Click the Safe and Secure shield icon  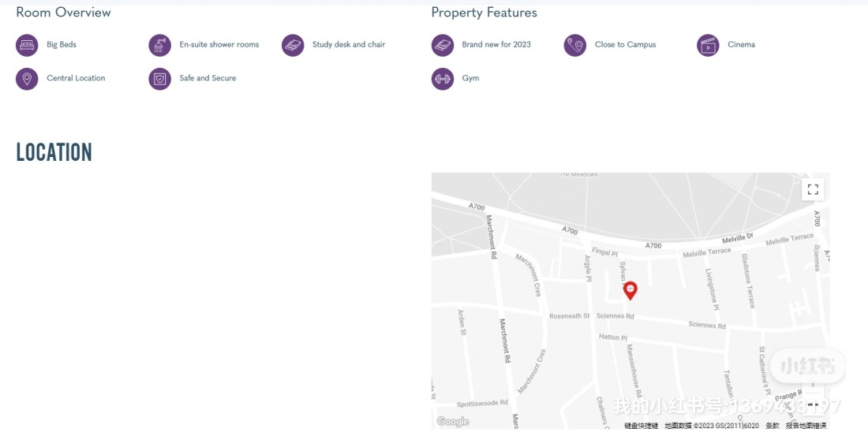coord(159,79)
